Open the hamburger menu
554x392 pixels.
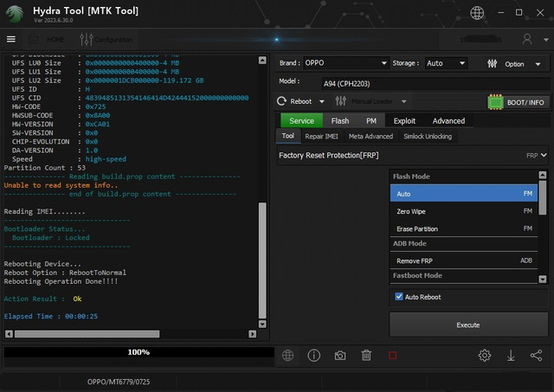tap(10, 39)
